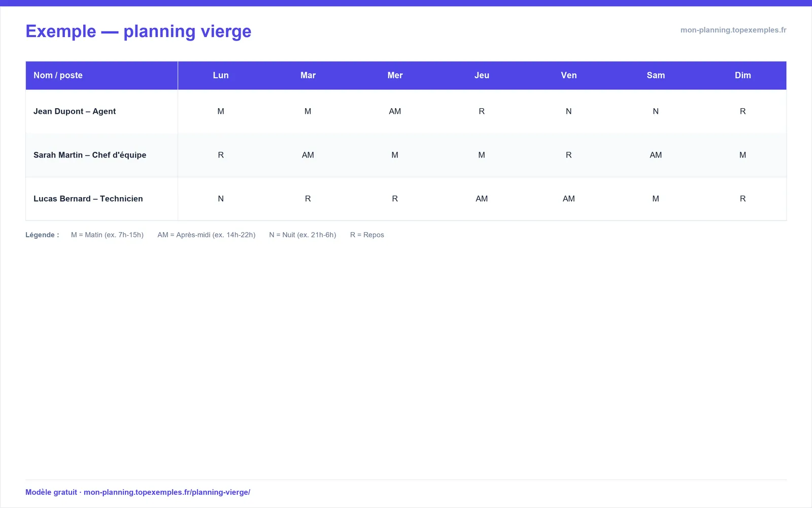
Task: Click Sarah Martin's Lun cell R
Action: (221, 155)
